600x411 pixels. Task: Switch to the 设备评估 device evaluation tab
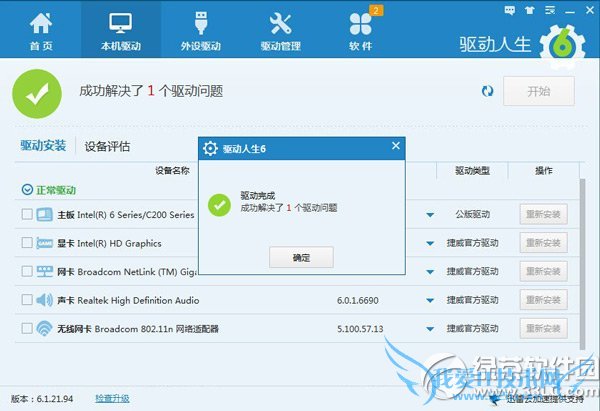click(107, 146)
